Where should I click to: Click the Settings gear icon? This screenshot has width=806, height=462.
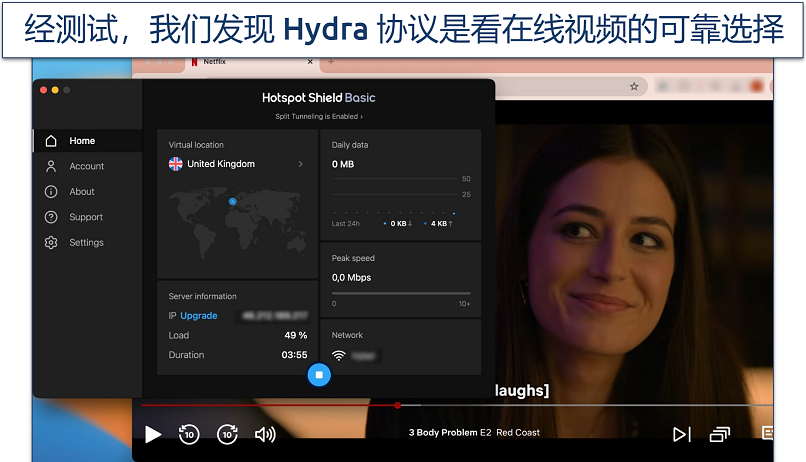(51, 243)
